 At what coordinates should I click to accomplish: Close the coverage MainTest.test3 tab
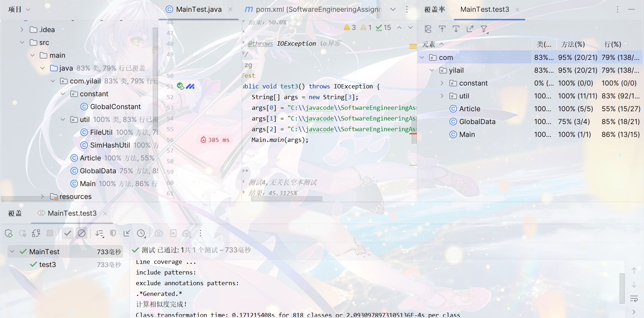[517, 10]
